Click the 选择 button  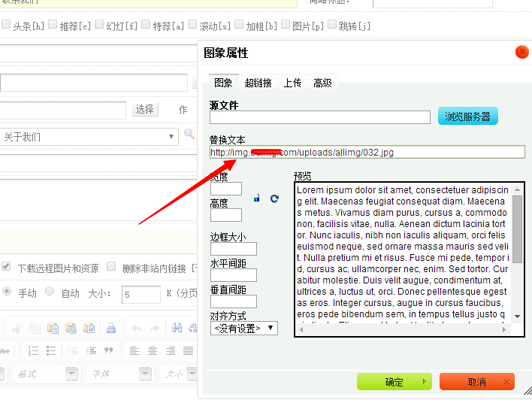tap(144, 109)
